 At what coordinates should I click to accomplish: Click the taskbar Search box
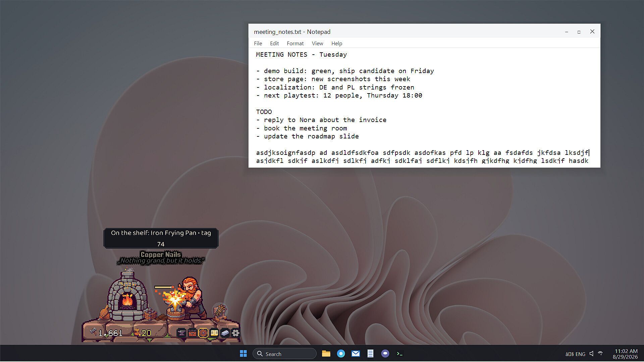pyautogui.click(x=284, y=354)
